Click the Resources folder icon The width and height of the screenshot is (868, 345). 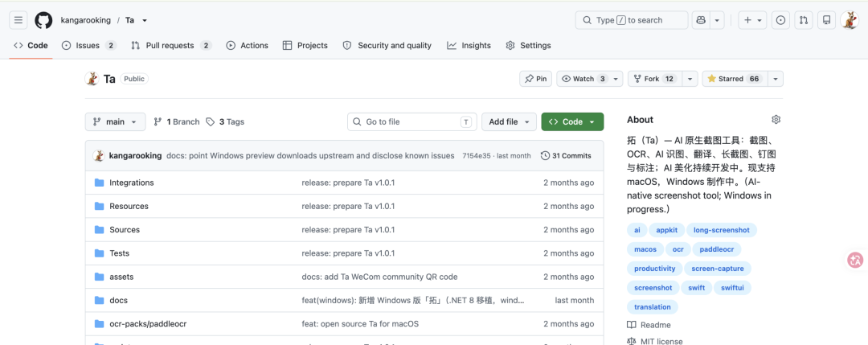pyautogui.click(x=99, y=206)
